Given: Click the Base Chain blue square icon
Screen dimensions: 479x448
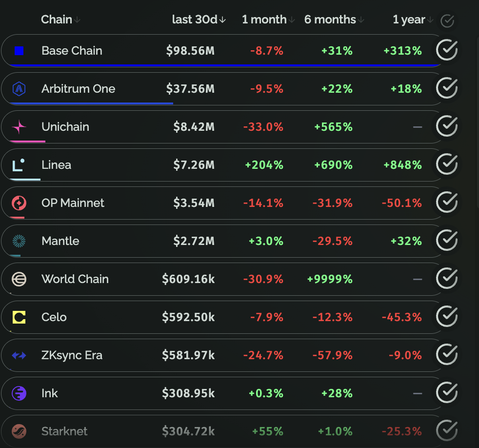Looking at the screenshot, I should [x=19, y=51].
